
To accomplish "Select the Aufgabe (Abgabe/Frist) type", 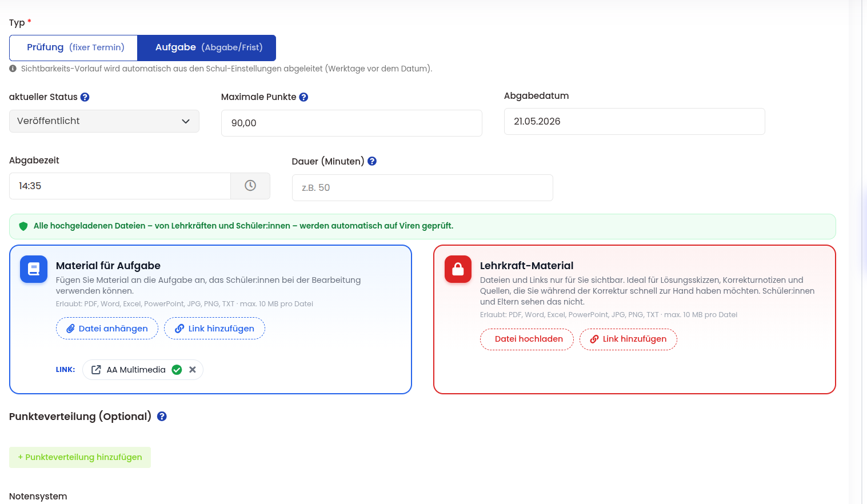I will tap(207, 47).
